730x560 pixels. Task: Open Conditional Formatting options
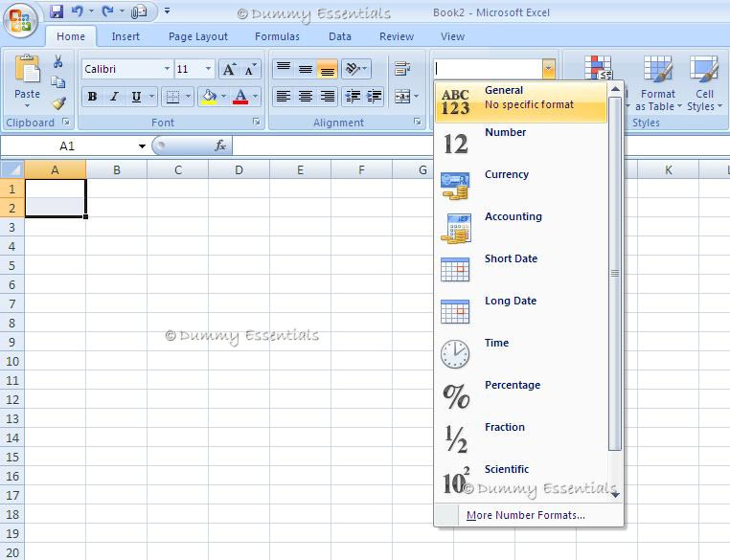tap(598, 67)
